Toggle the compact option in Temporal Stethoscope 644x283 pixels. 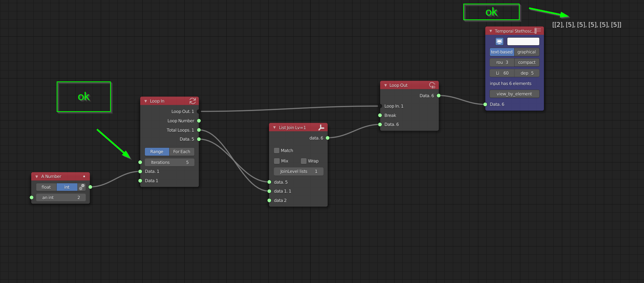click(x=527, y=62)
